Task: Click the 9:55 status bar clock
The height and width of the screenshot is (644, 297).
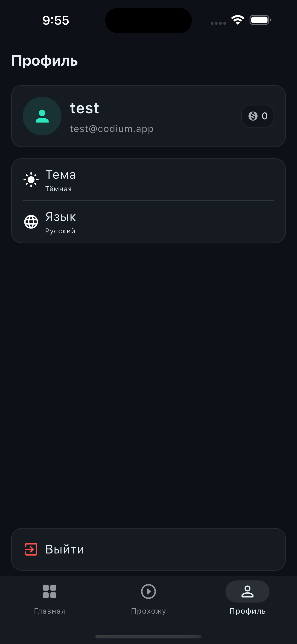Action: [56, 20]
